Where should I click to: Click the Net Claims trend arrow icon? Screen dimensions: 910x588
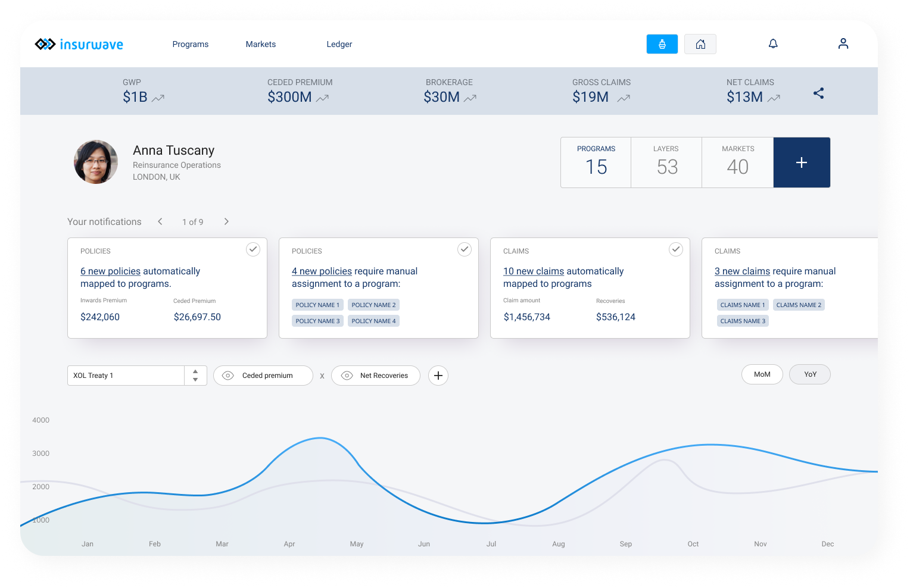(x=774, y=98)
